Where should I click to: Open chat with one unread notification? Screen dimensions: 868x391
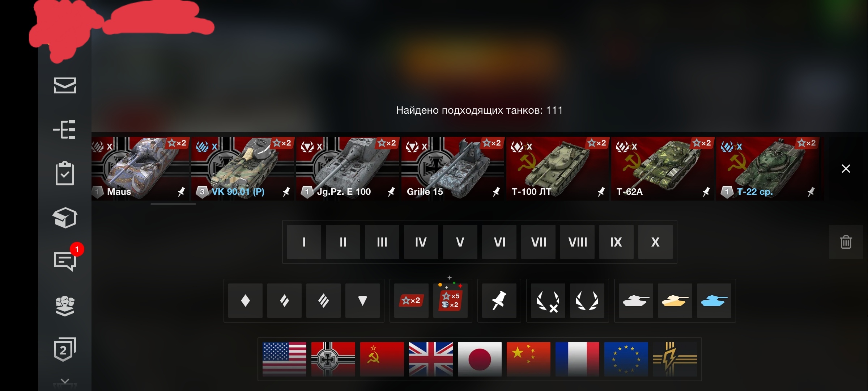click(65, 261)
